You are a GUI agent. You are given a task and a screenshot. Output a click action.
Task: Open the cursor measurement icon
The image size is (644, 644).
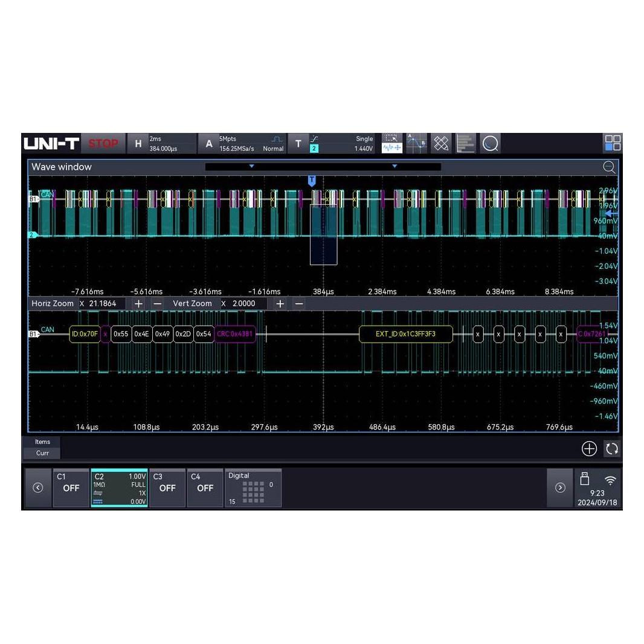tap(416, 143)
